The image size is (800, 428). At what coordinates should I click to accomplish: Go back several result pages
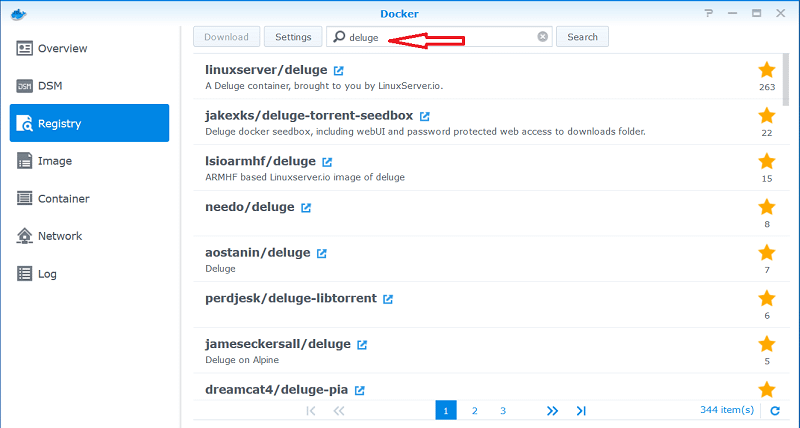(339, 411)
